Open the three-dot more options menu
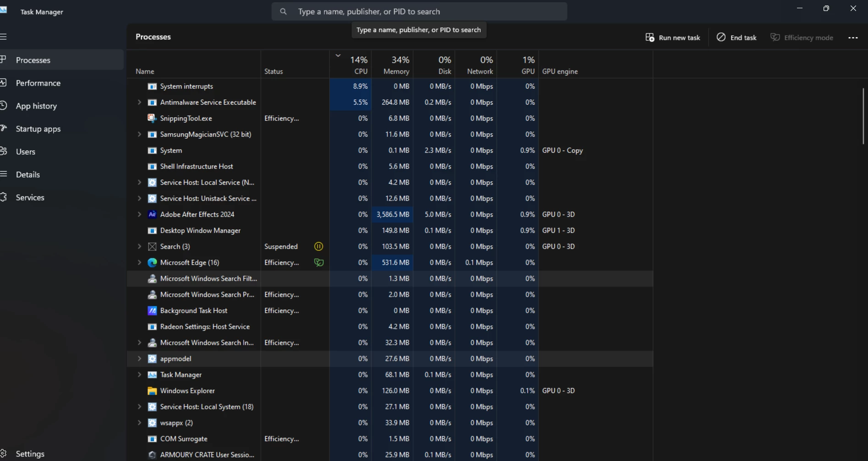The image size is (868, 461). coord(853,38)
